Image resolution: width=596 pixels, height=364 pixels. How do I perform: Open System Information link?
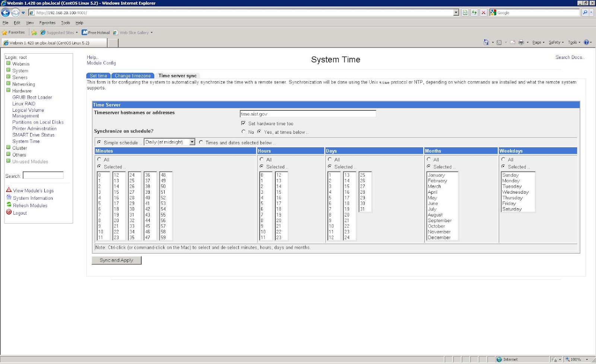[x=33, y=198]
